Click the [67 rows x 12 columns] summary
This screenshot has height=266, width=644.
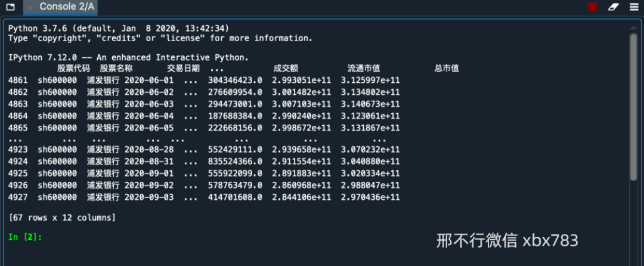tap(62, 218)
